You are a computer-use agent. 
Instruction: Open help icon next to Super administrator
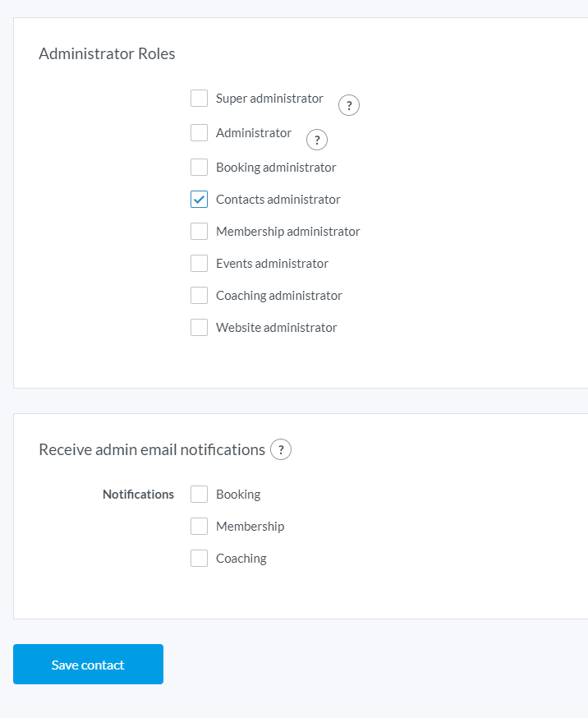click(349, 105)
